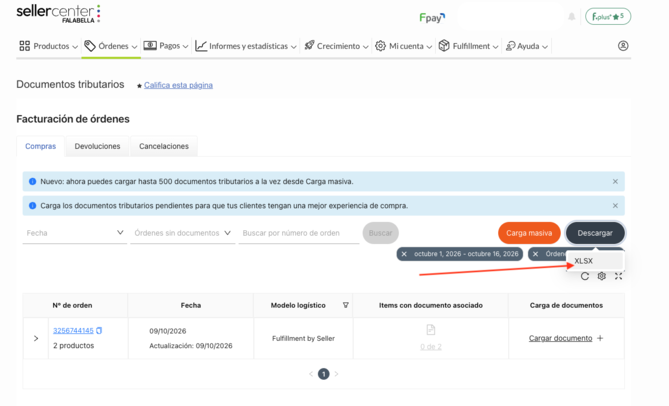The width and height of the screenshot is (669, 406).
Task: Open order 3256744145 link
Action: 73,331
